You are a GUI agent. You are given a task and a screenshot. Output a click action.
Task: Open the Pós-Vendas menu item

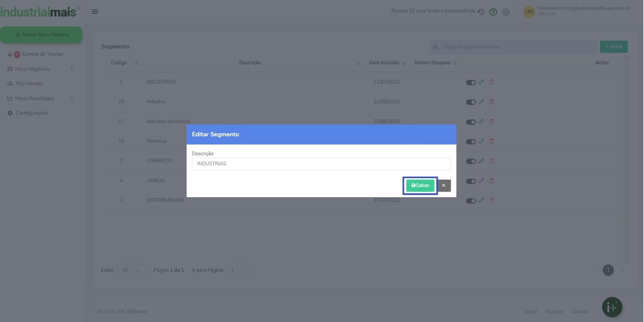29,84
